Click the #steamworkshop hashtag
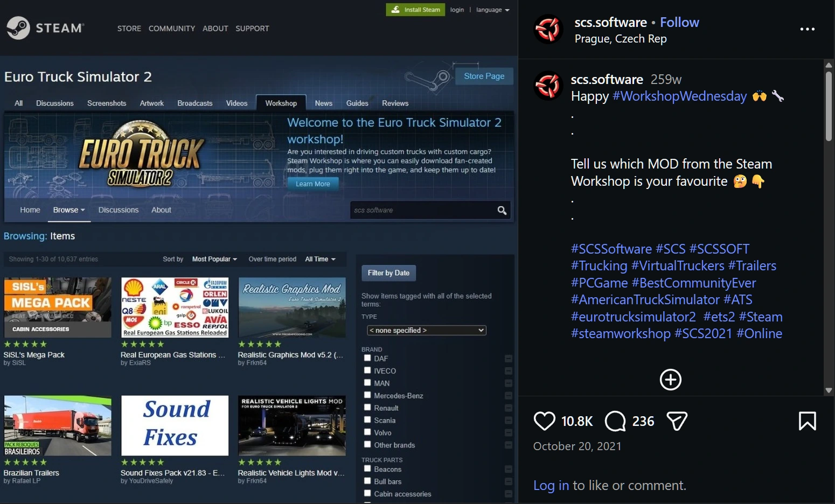The image size is (835, 504). (621, 334)
